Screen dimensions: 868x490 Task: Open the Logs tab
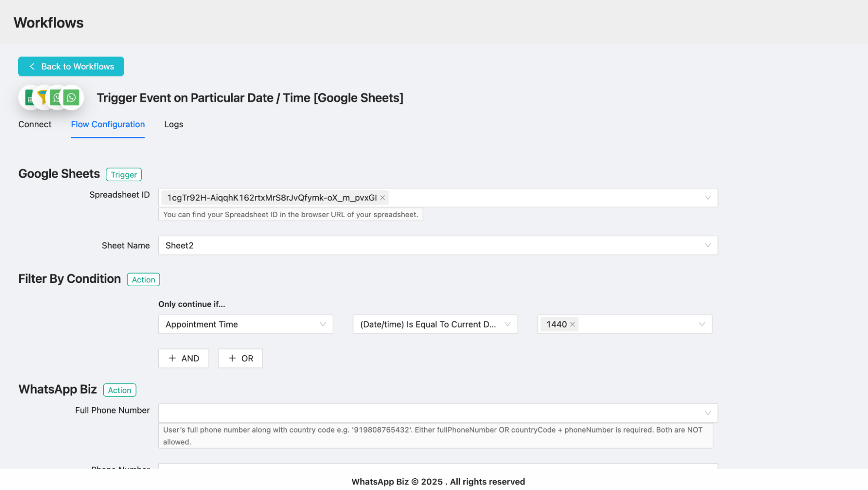pos(174,125)
